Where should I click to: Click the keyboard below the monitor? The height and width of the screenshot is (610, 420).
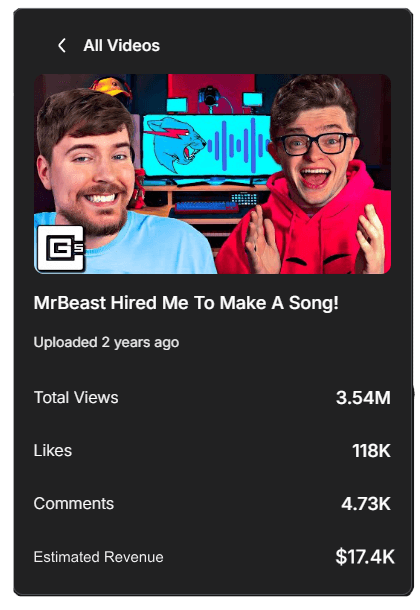[x=206, y=207]
